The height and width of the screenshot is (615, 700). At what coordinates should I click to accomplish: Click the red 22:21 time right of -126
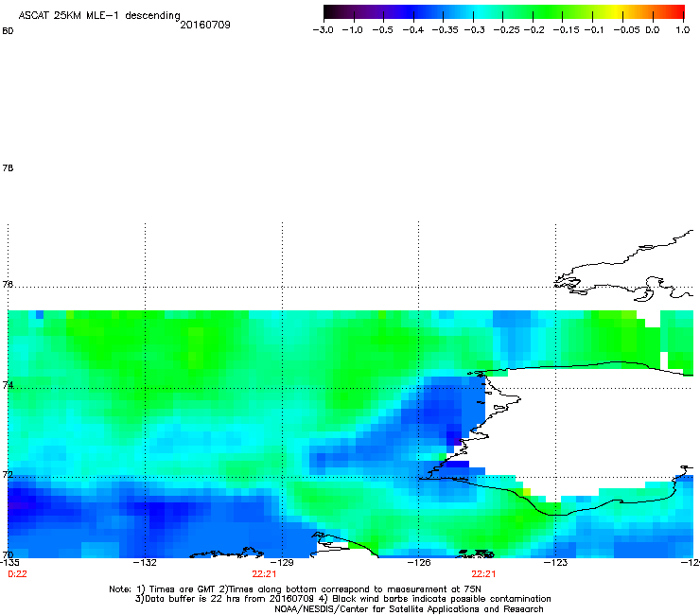pos(483,574)
